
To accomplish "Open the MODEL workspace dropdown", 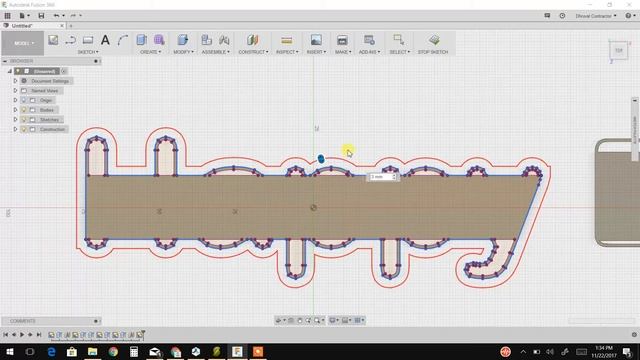I will (23, 43).
